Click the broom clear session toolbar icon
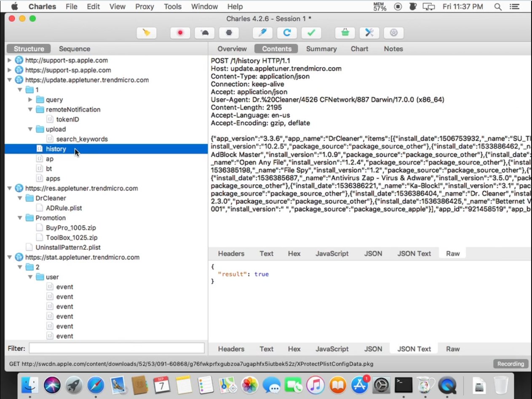This screenshot has height=399, width=532. tap(147, 33)
